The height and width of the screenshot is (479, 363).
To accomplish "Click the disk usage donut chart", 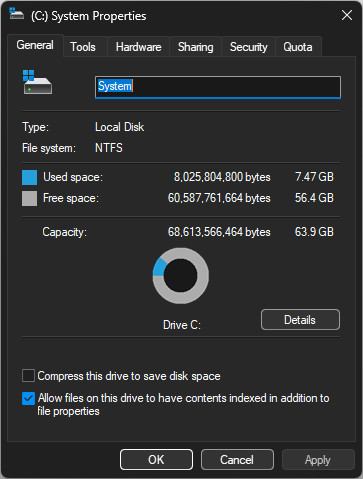I will click(181, 276).
